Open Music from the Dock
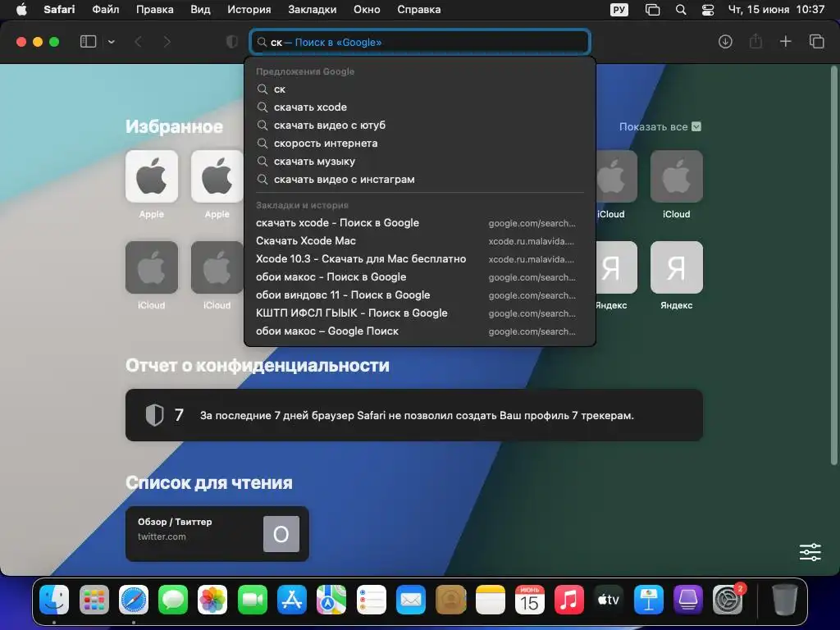Viewport: 840px width, 630px height. [569, 600]
